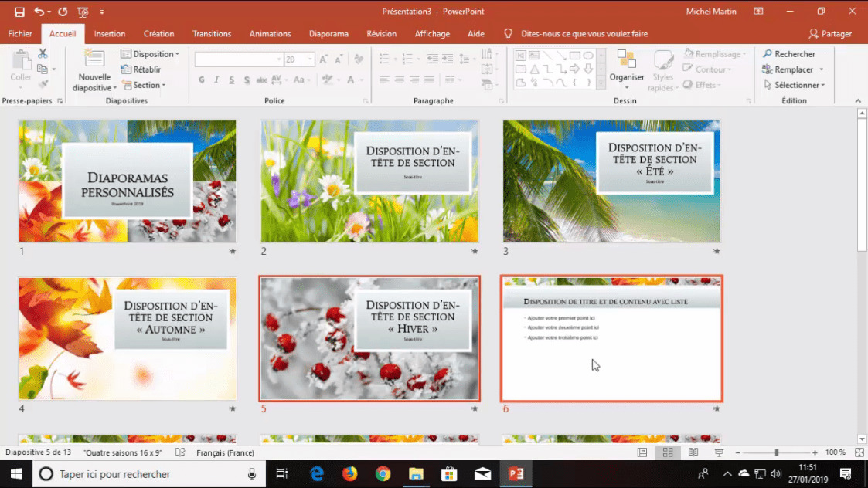Click bulleted list icon
This screenshot has width=868, height=488.
pos(383,59)
